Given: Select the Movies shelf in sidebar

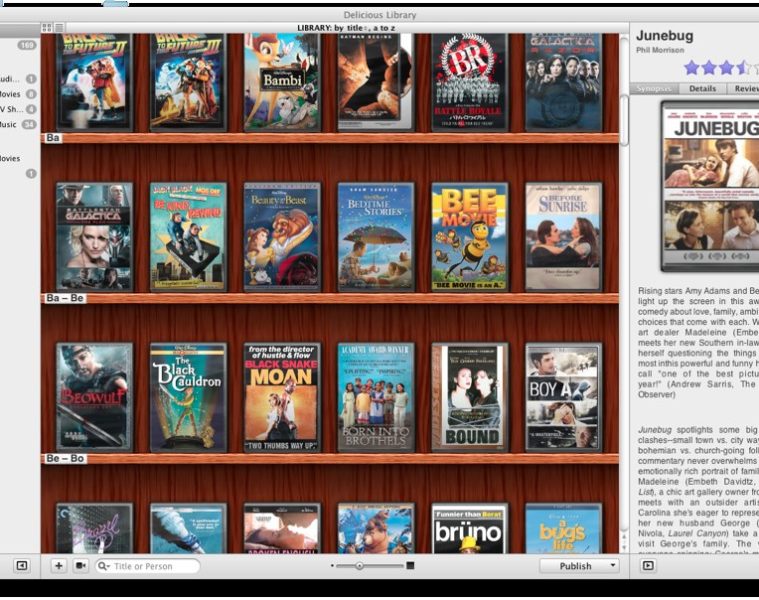Looking at the screenshot, I should (x=10, y=94).
